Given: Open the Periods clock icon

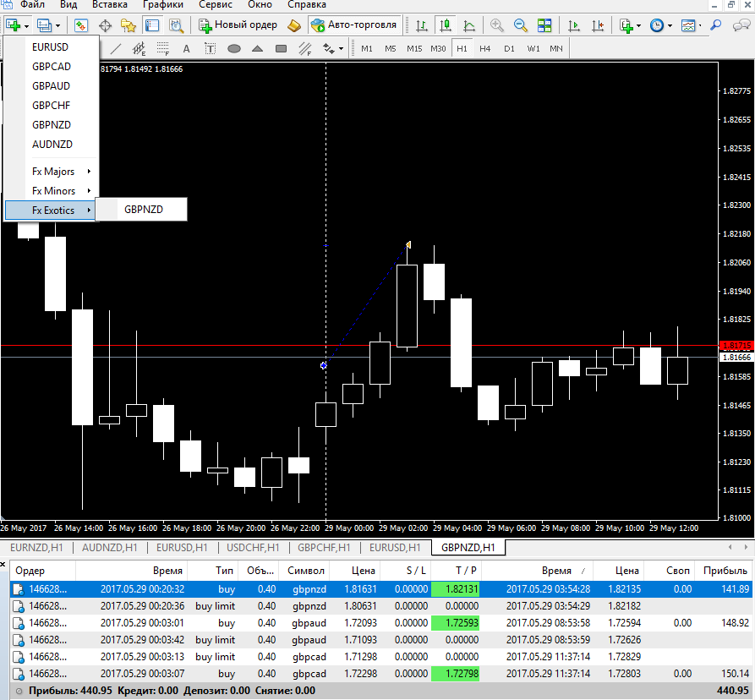Looking at the screenshot, I should pos(657,25).
